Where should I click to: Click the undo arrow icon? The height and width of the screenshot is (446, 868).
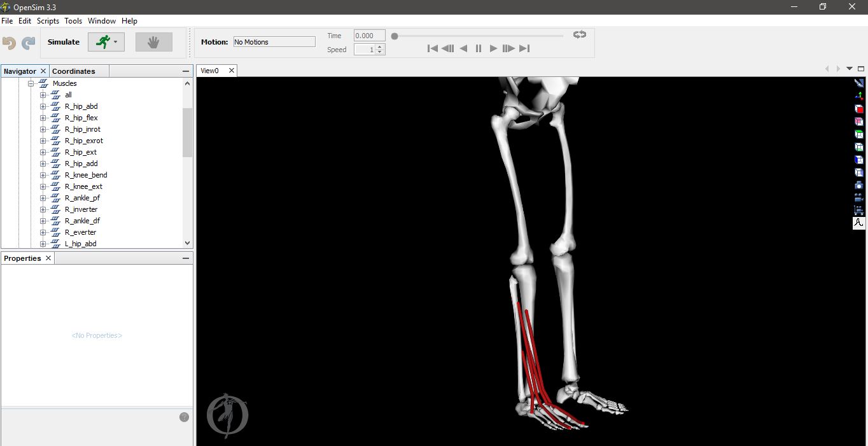click(9, 43)
